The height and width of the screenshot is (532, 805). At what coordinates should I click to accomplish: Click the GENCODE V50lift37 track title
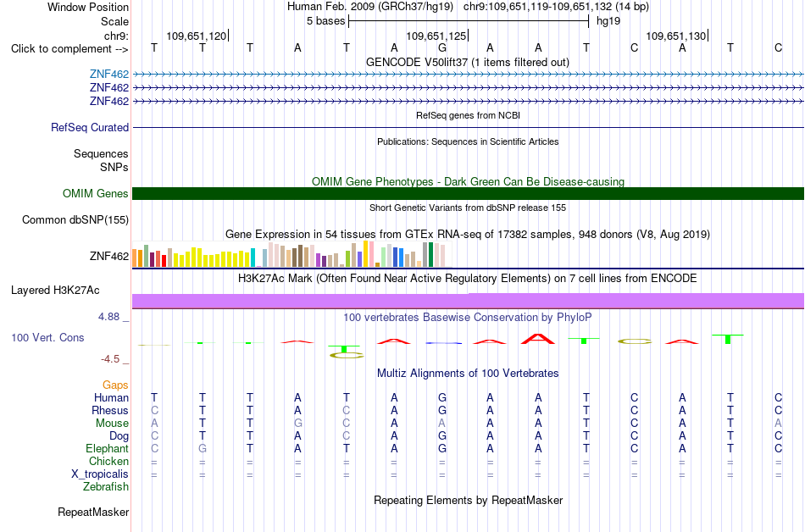point(467,62)
